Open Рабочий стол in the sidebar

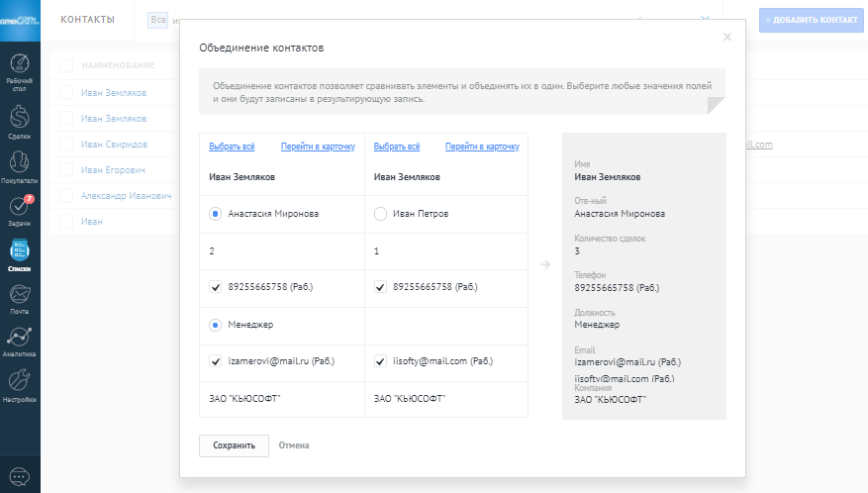[20, 71]
